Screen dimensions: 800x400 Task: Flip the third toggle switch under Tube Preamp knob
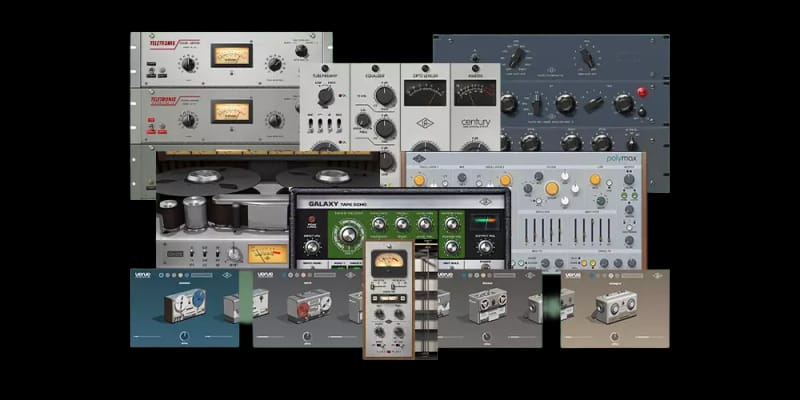(328, 125)
